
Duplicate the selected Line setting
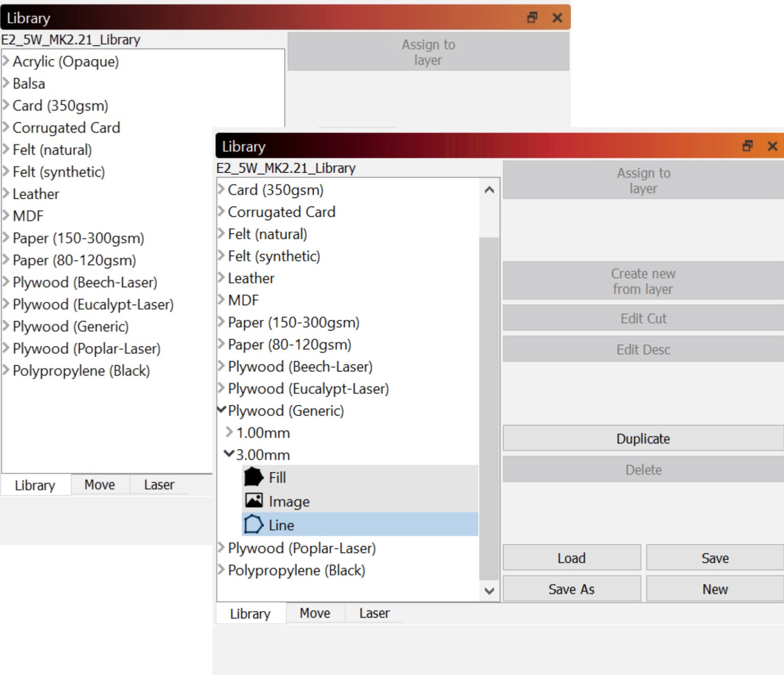(643, 438)
